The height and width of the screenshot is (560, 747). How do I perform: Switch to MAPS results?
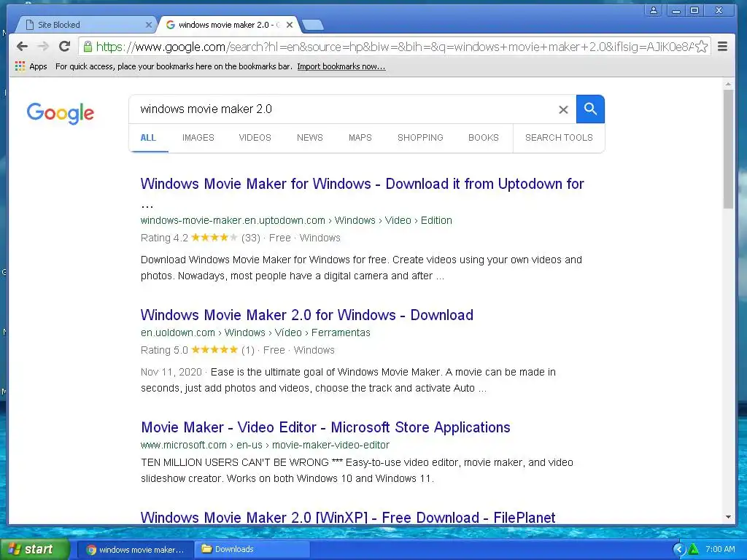(x=360, y=138)
